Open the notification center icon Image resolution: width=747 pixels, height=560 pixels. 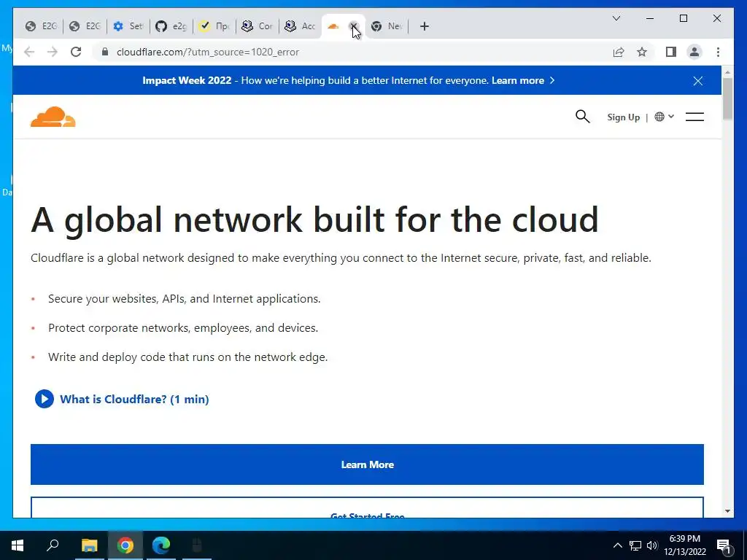724,546
